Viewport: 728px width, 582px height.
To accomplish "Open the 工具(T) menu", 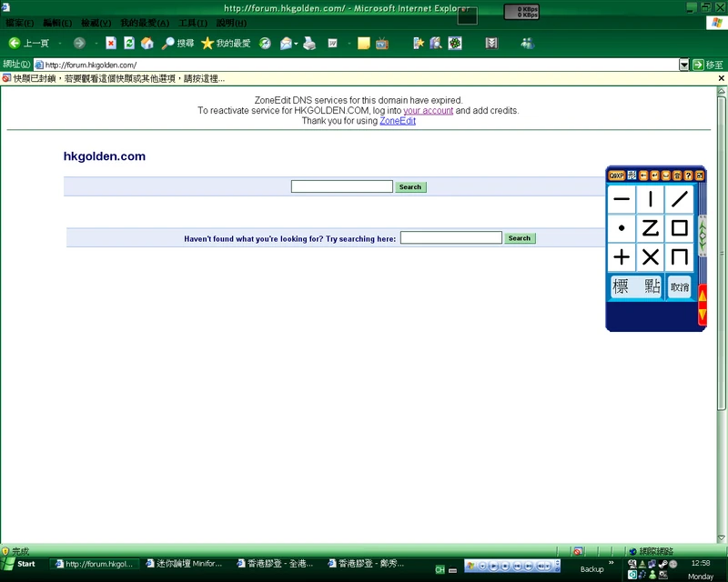I will pyautogui.click(x=193, y=23).
